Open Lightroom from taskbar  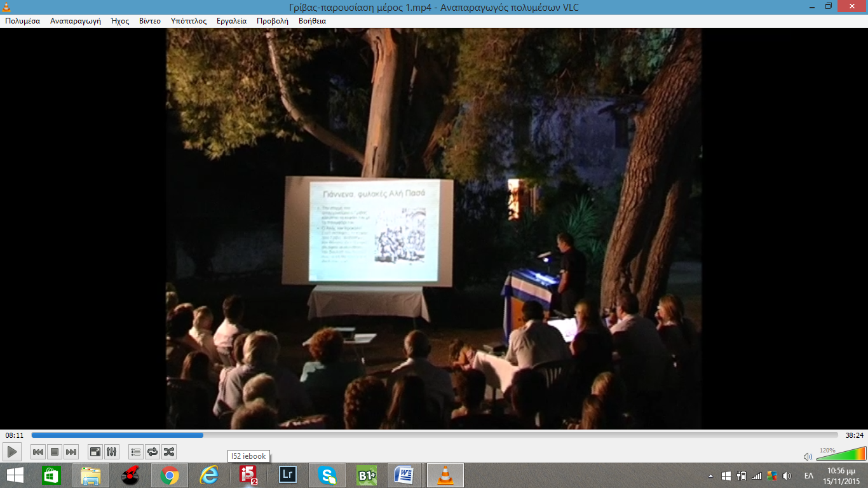pos(288,475)
